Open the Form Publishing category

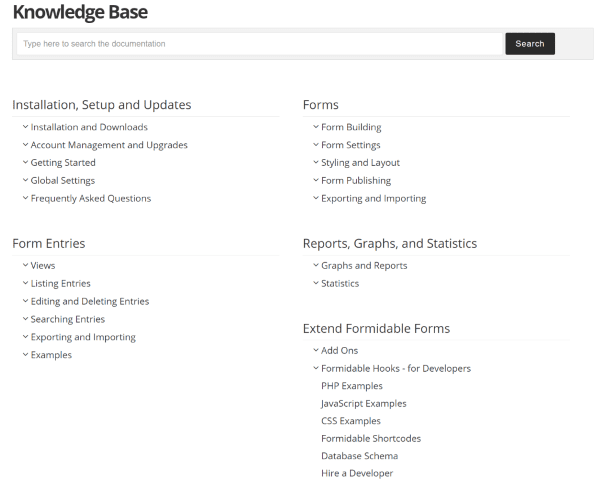click(356, 181)
